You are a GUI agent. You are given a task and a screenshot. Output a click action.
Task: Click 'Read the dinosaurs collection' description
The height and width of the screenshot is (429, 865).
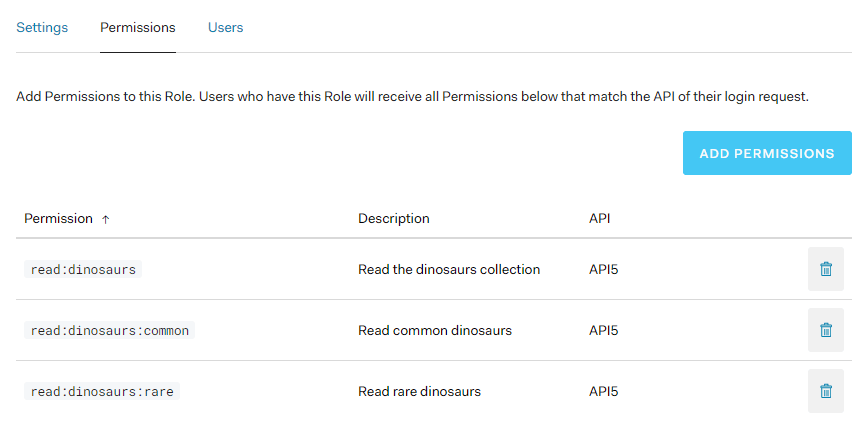[448, 269]
